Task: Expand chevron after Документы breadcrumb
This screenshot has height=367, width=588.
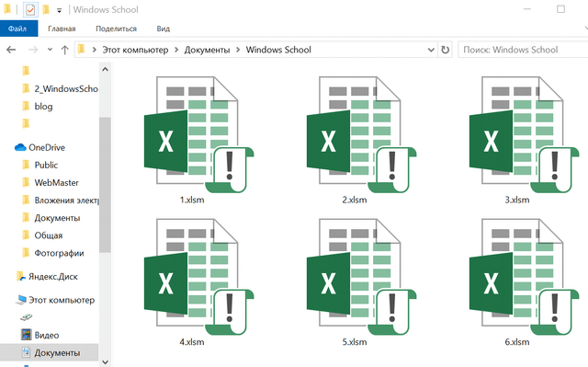Action: pyautogui.click(x=238, y=50)
